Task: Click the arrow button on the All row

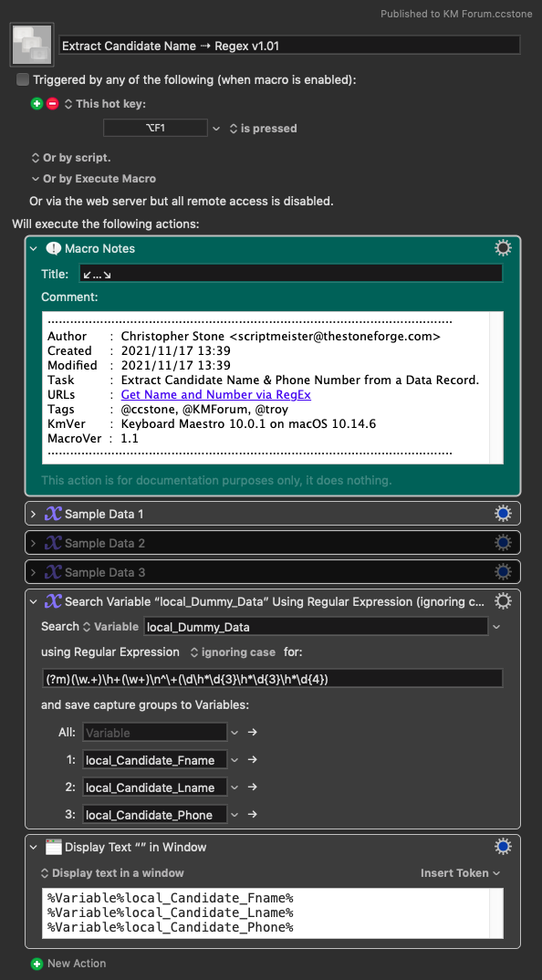Action: (252, 732)
